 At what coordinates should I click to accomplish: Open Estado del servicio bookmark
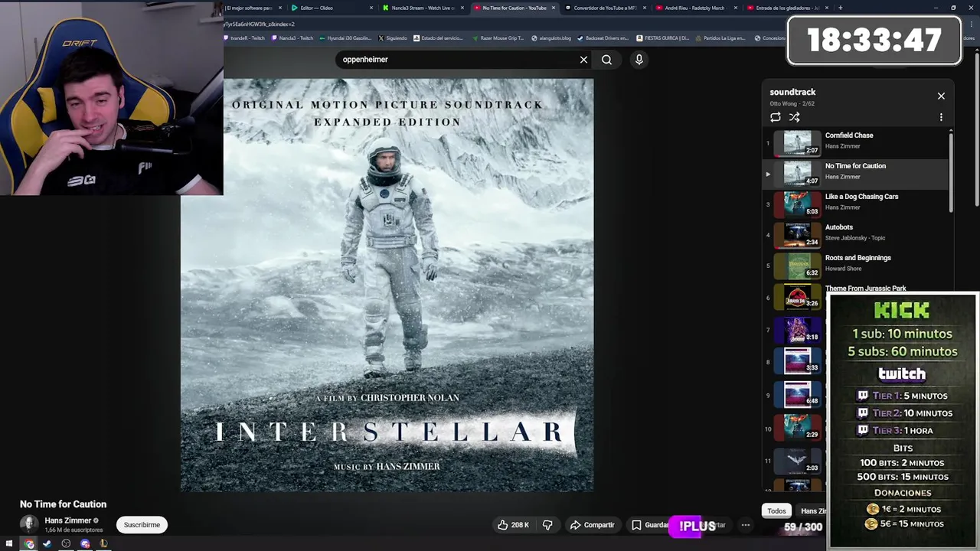coord(438,37)
